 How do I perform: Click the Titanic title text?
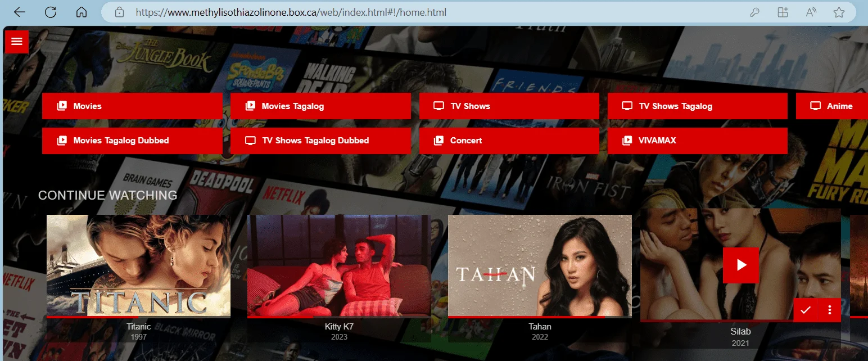tap(138, 327)
